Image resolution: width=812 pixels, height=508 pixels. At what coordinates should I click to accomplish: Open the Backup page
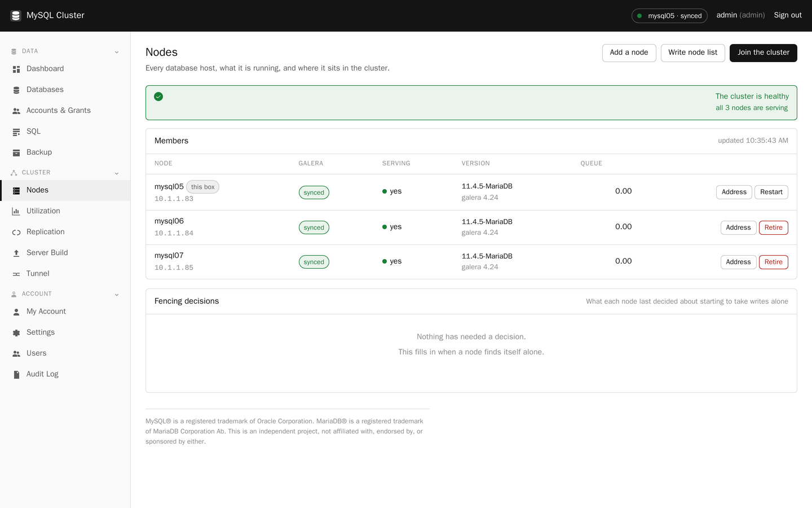[x=65, y=152]
